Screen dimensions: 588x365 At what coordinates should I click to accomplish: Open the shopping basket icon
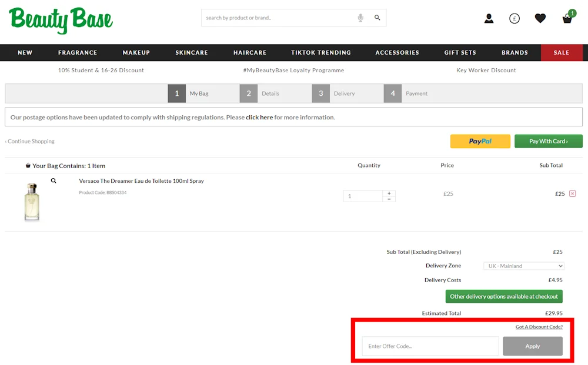(x=568, y=17)
